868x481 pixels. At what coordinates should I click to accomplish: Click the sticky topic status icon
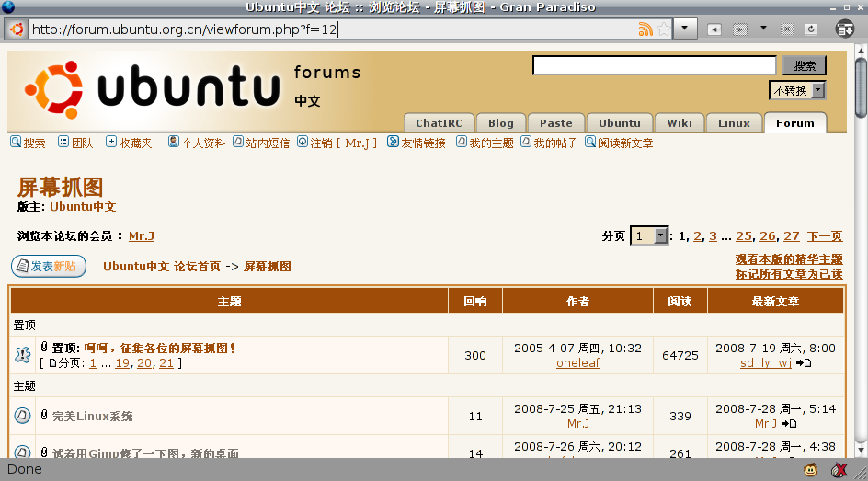pyautogui.click(x=22, y=355)
